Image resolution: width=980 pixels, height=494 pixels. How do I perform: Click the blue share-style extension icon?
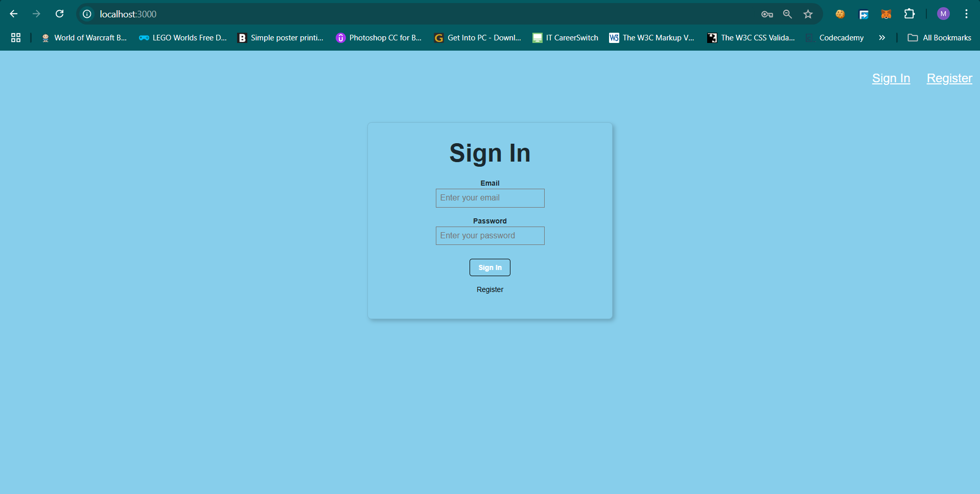pyautogui.click(x=863, y=14)
